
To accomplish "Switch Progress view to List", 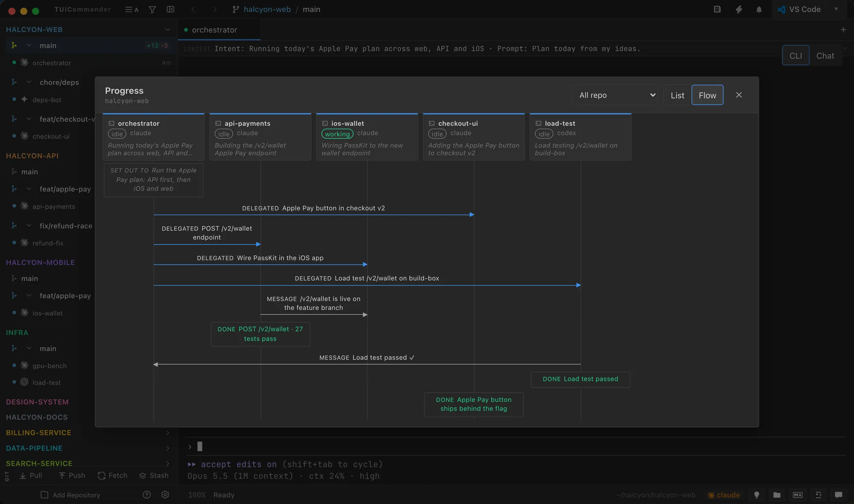I will [x=677, y=95].
